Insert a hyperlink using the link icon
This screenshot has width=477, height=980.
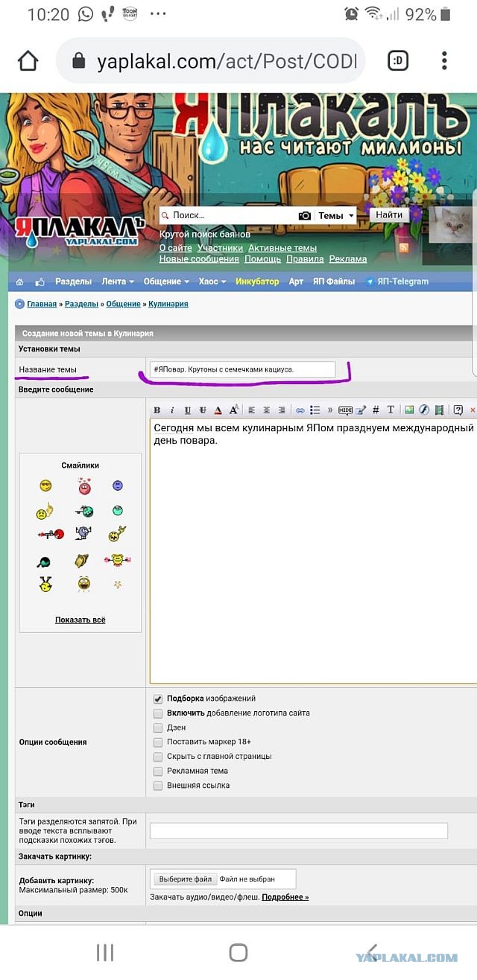(300, 410)
